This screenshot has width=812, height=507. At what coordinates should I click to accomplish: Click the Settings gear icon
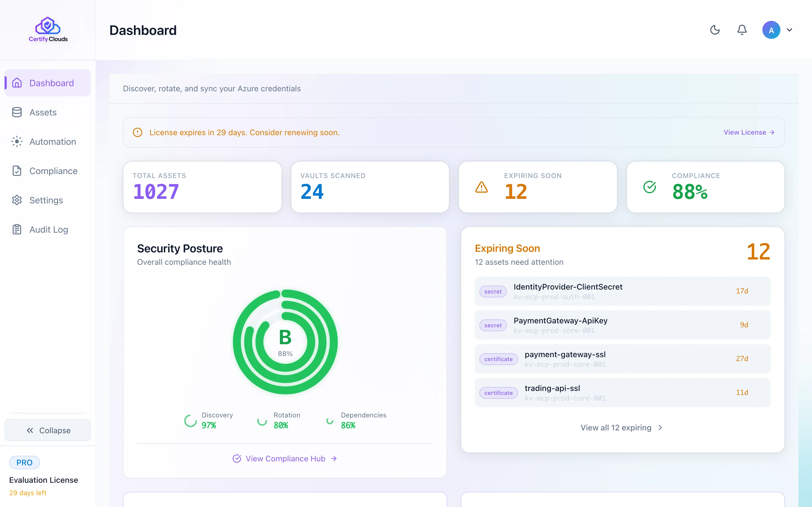[x=17, y=200]
